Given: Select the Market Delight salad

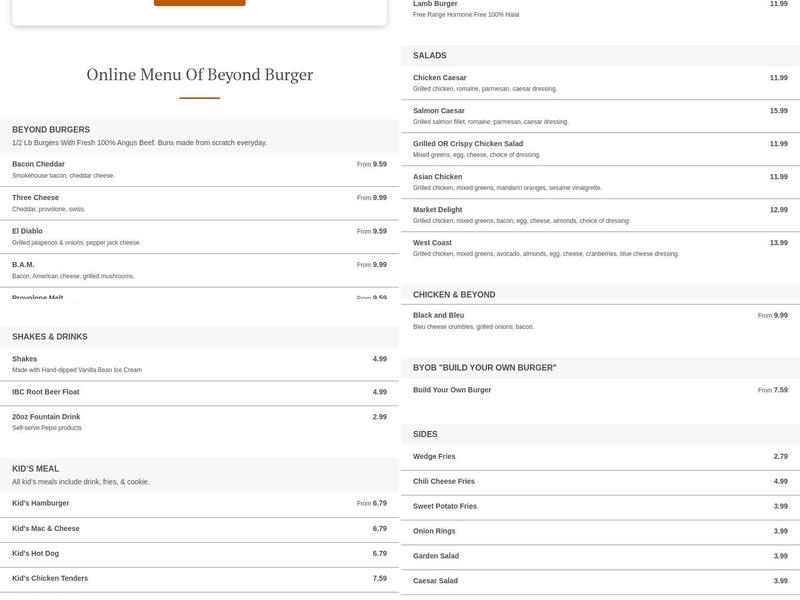Looking at the screenshot, I should 601,215.
